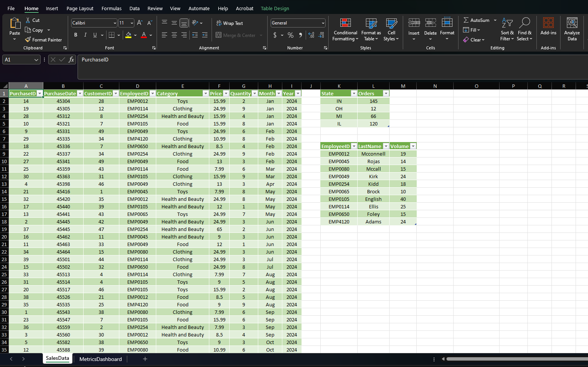Open the Category column filter dropdown
588x367 pixels.
click(x=206, y=93)
